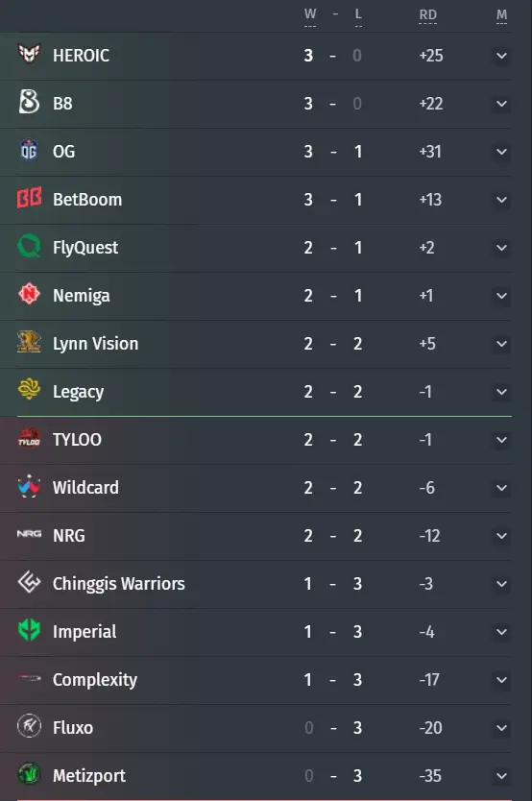The image size is (532, 801).
Task: Click the Wildcard team logo
Action: (29, 486)
